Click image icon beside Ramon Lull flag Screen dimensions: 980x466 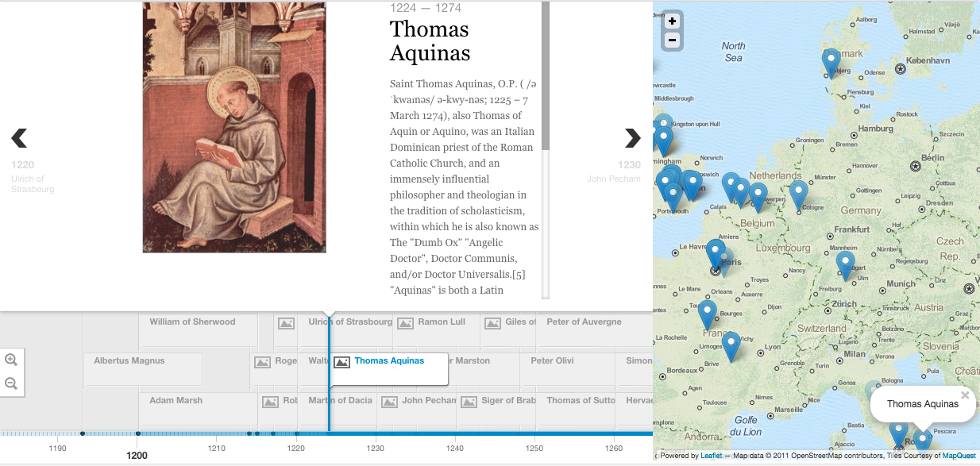point(405,323)
